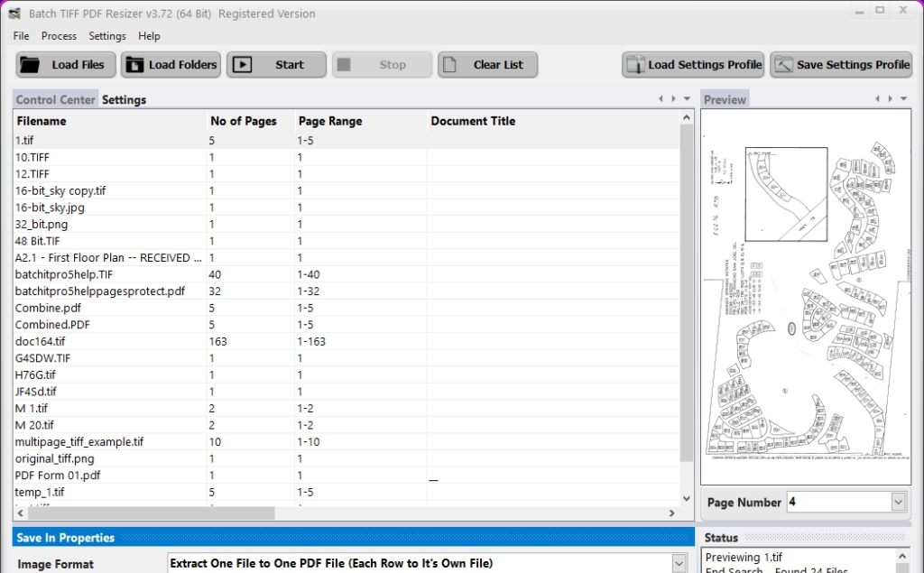924x573 pixels.
Task: Expand the Image Format dropdown
Action: click(679, 564)
